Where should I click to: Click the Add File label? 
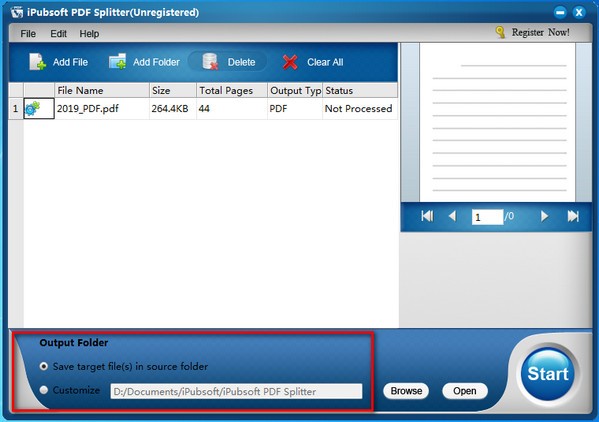70,62
